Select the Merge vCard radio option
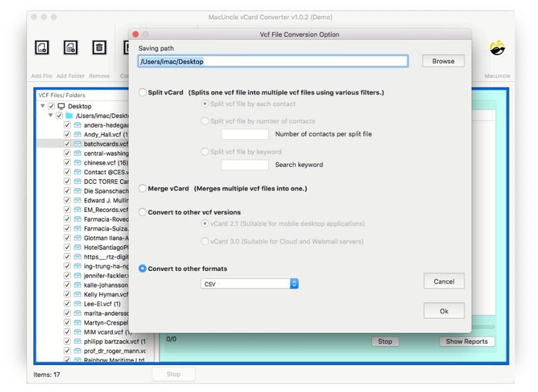538x392 pixels. coord(142,188)
